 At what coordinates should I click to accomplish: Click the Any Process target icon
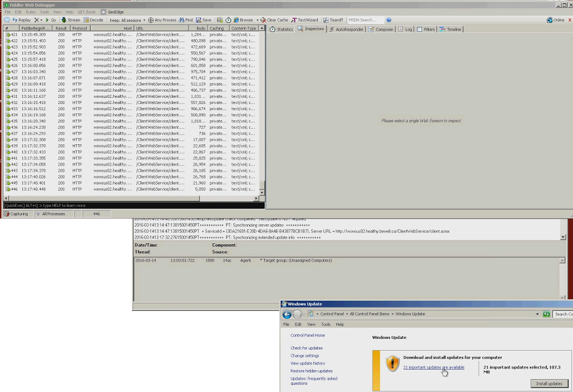pos(151,20)
